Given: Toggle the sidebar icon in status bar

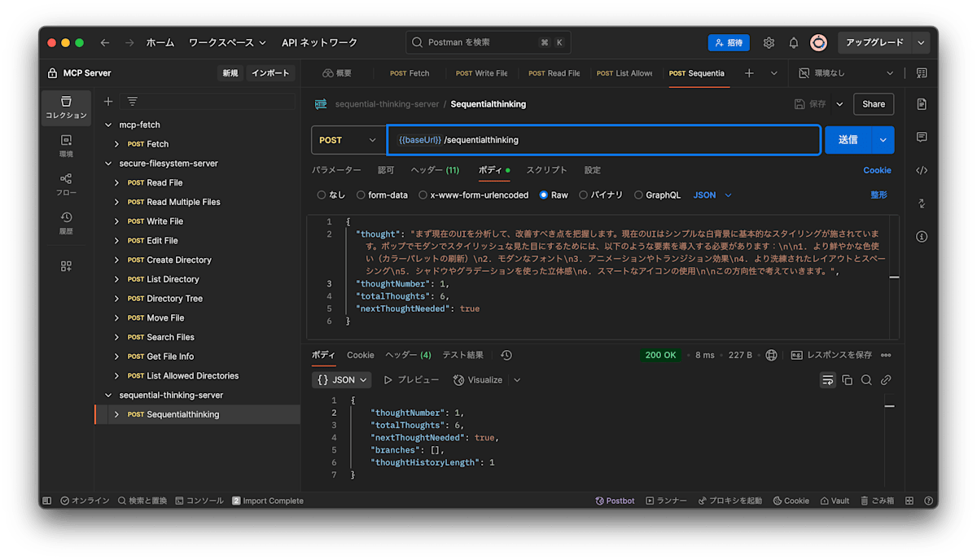Looking at the screenshot, I should pos(47,501).
